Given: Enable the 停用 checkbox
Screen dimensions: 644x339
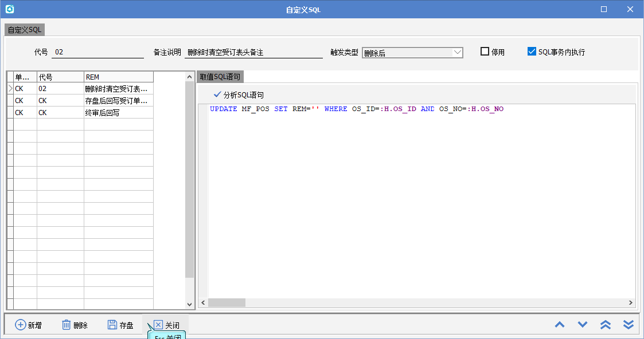Looking at the screenshot, I should (485, 52).
